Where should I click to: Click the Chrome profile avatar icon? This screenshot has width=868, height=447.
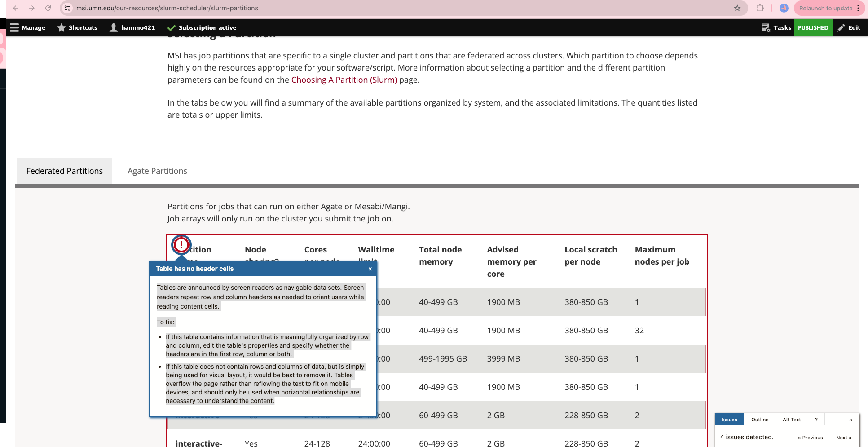[x=784, y=8]
